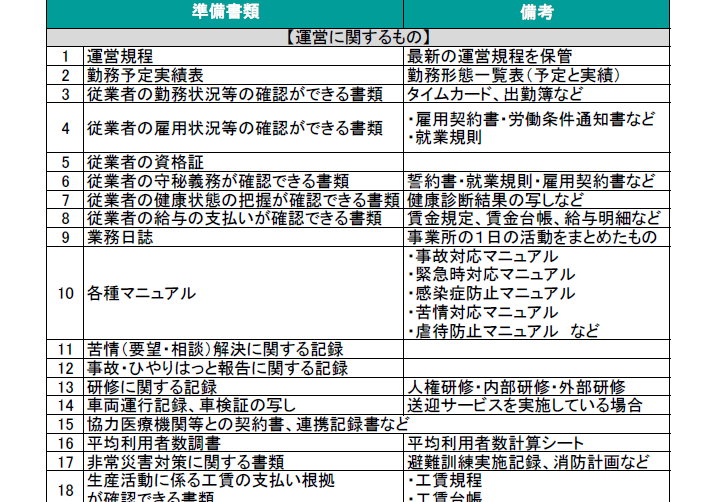720x502 pixels.
Task: Select the 苦情（要望・相談）解決に関する記録 cell
Action: 215,350
